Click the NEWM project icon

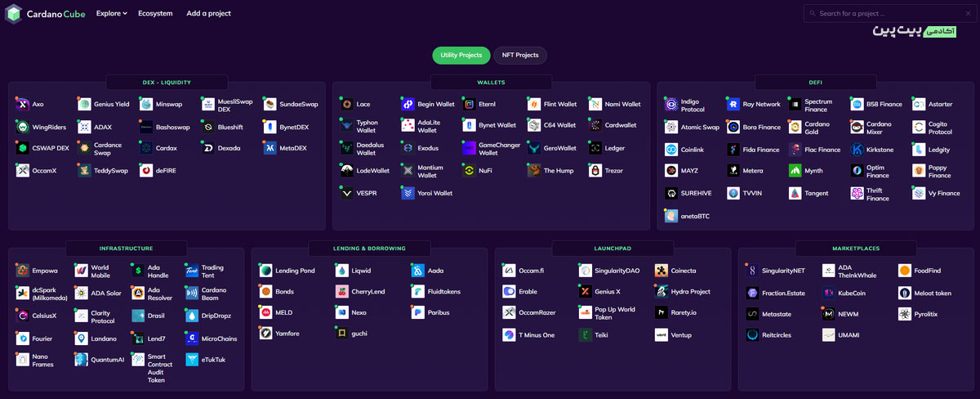tap(828, 314)
